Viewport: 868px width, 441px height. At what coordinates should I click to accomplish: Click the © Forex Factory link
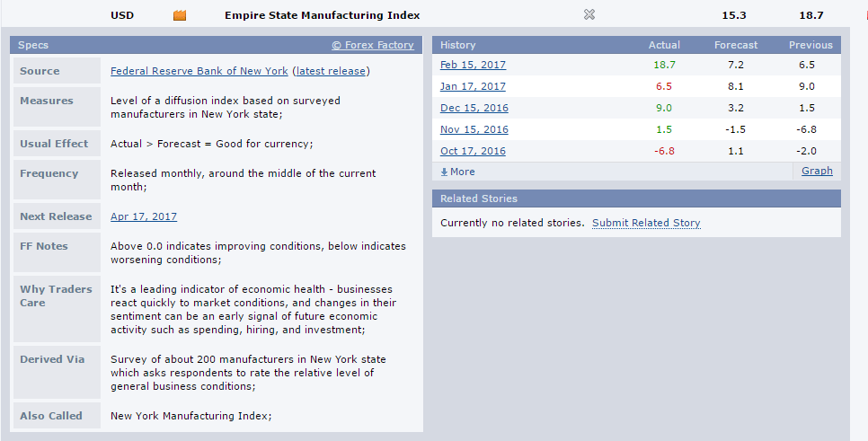coord(373,46)
